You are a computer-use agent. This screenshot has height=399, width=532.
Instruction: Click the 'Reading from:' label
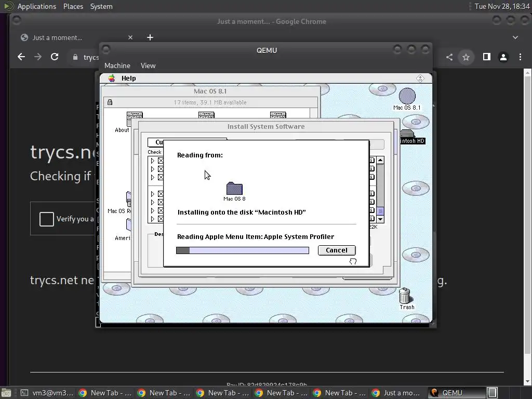tap(200, 155)
